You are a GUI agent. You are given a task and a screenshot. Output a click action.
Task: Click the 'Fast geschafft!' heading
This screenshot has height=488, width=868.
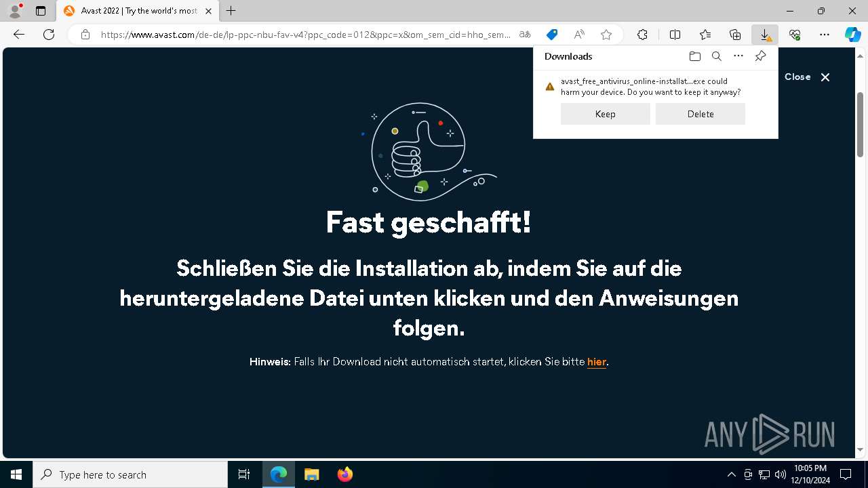click(429, 222)
